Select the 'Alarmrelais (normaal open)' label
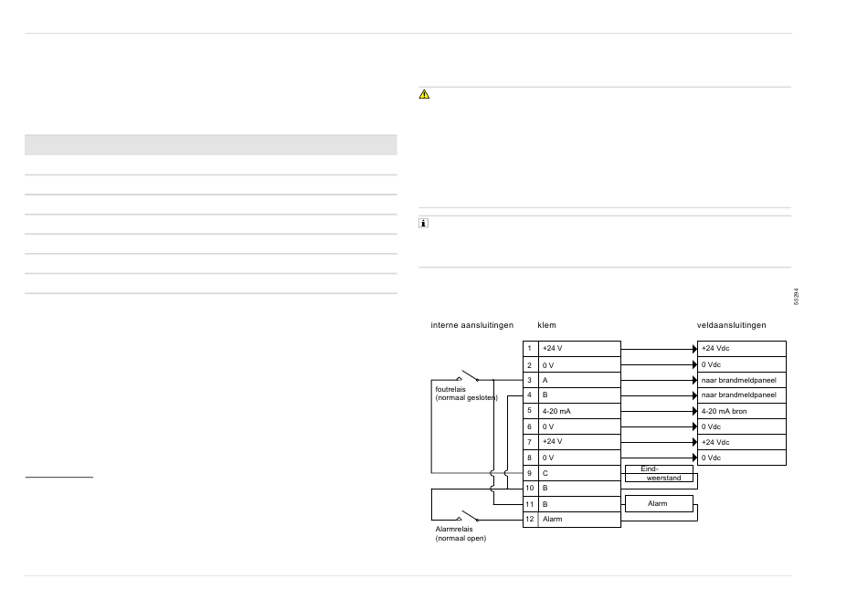868x600 pixels. (x=460, y=533)
